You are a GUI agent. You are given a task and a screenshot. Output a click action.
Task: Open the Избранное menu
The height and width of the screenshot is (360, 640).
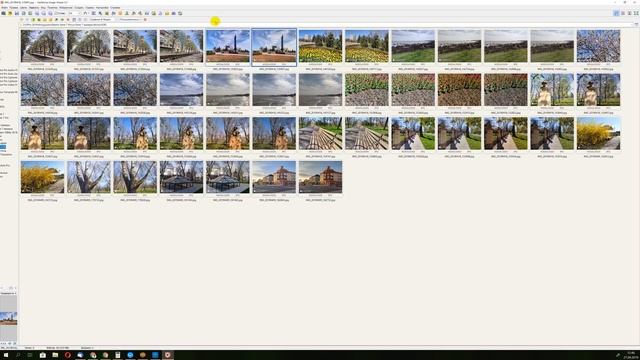pos(66,8)
